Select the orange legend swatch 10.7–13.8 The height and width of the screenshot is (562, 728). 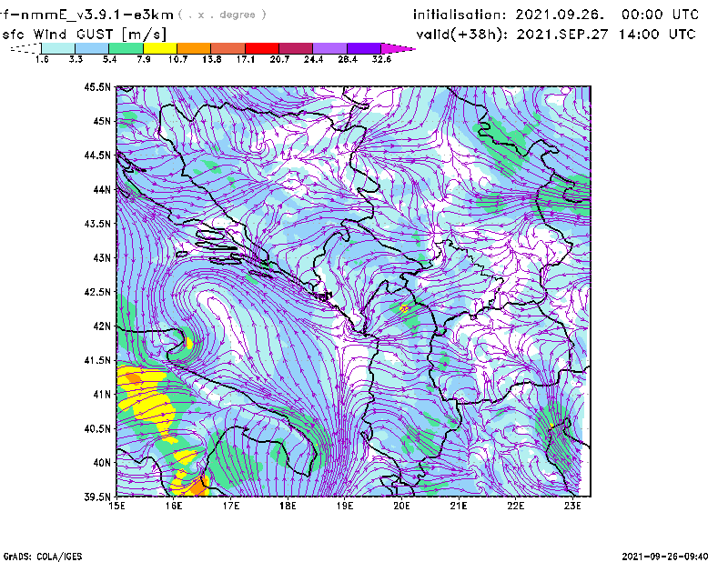pos(194,48)
